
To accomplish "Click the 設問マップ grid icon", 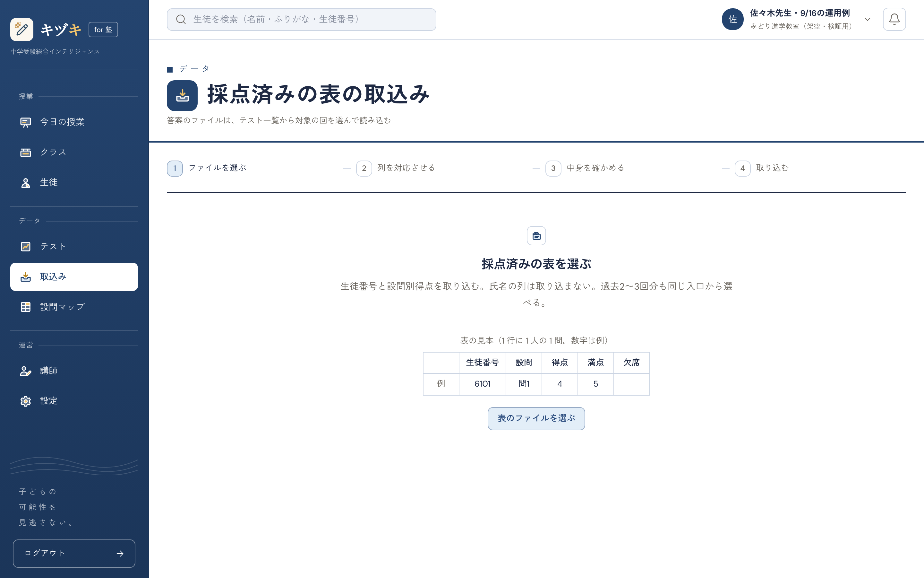I will (26, 307).
